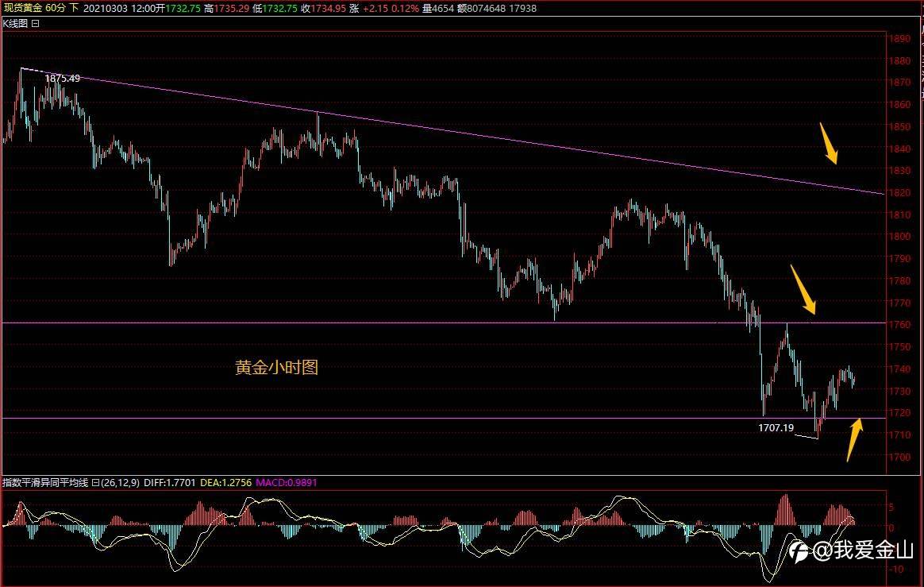Image resolution: width=924 pixels, height=587 pixels.
Task: Click 1760 on the price axis
Action: tap(900, 325)
